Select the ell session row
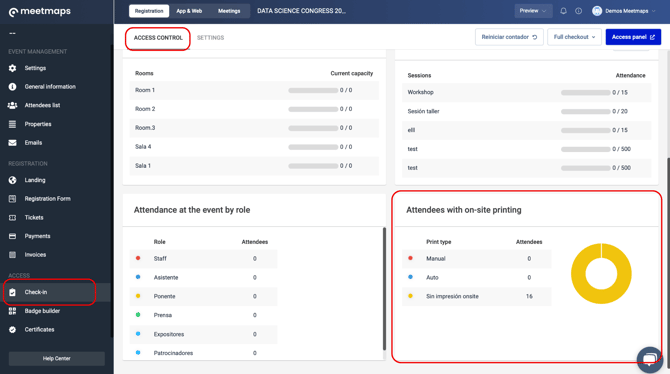 526,130
